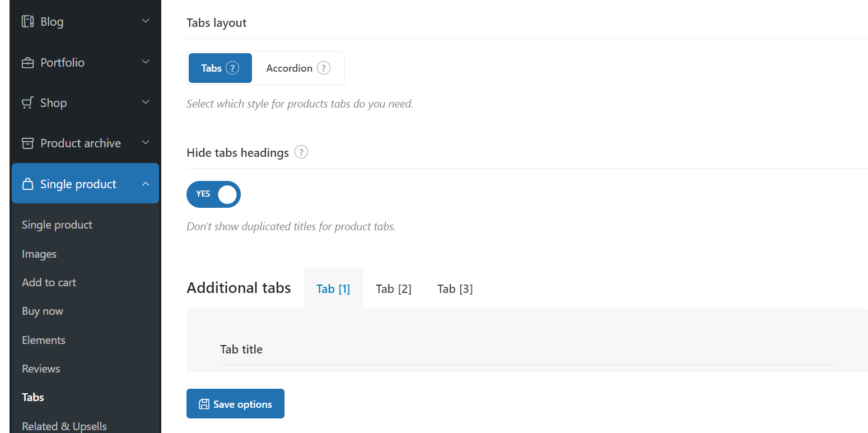Image resolution: width=868 pixels, height=433 pixels.
Task: Select the Accordion layout option
Action: click(298, 68)
